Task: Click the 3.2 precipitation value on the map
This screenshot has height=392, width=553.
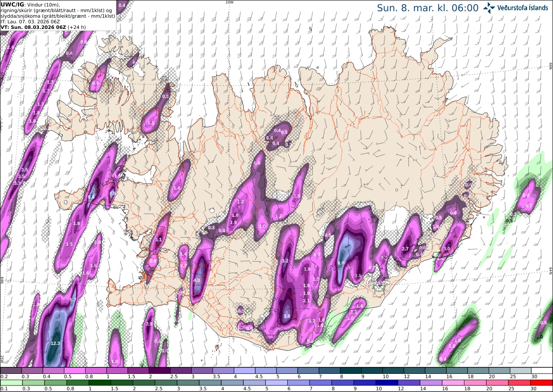Action: click(x=285, y=261)
